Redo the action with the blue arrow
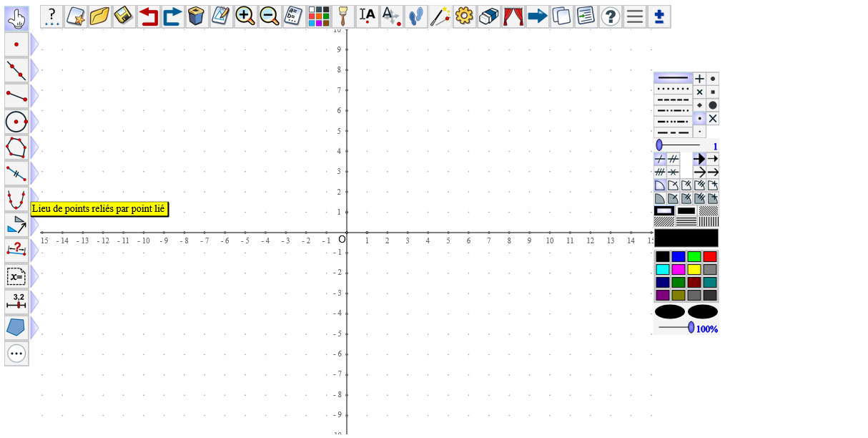Viewport: 868px width, 438px height. (173, 16)
